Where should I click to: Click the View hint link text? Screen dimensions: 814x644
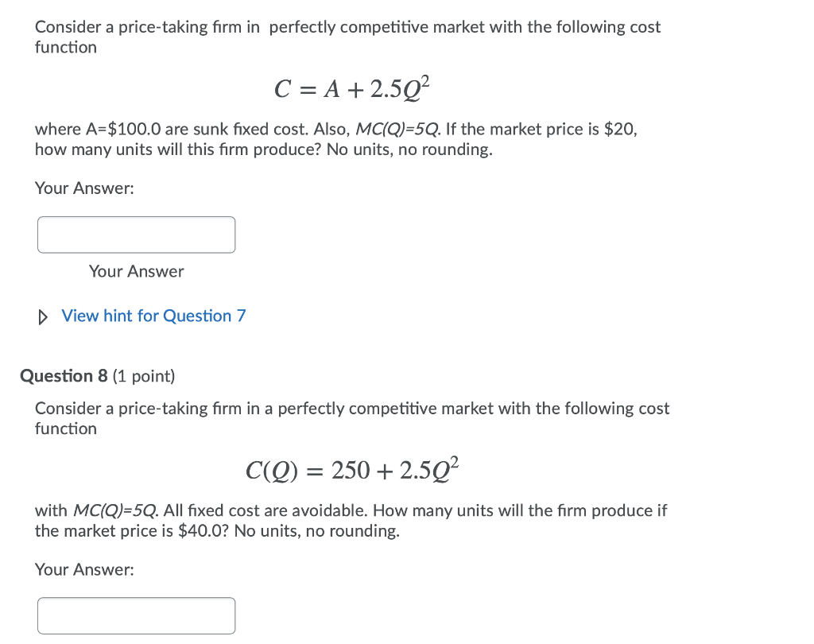click(x=153, y=316)
